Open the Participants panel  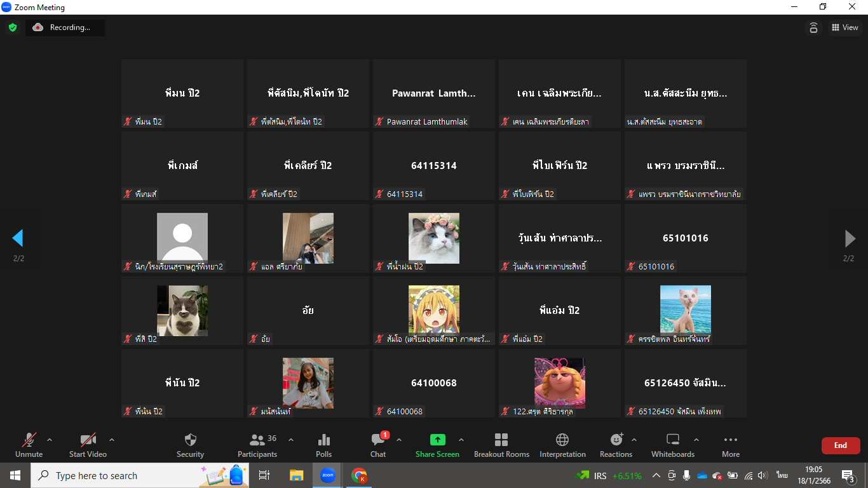(x=257, y=445)
